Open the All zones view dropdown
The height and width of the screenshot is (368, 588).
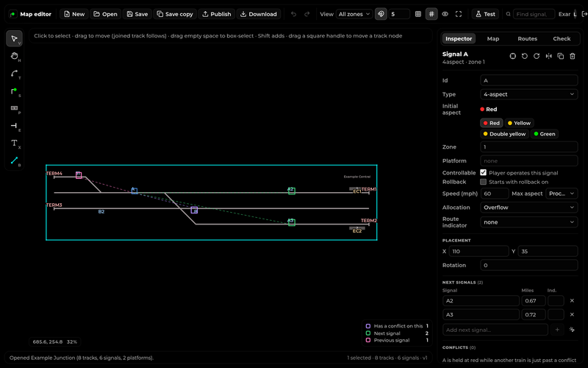click(354, 14)
